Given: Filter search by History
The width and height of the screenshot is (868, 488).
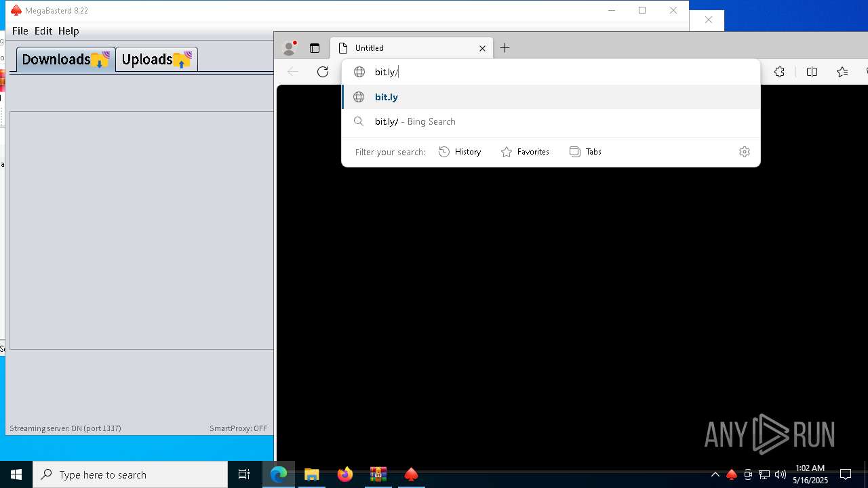Looking at the screenshot, I should click(x=460, y=152).
